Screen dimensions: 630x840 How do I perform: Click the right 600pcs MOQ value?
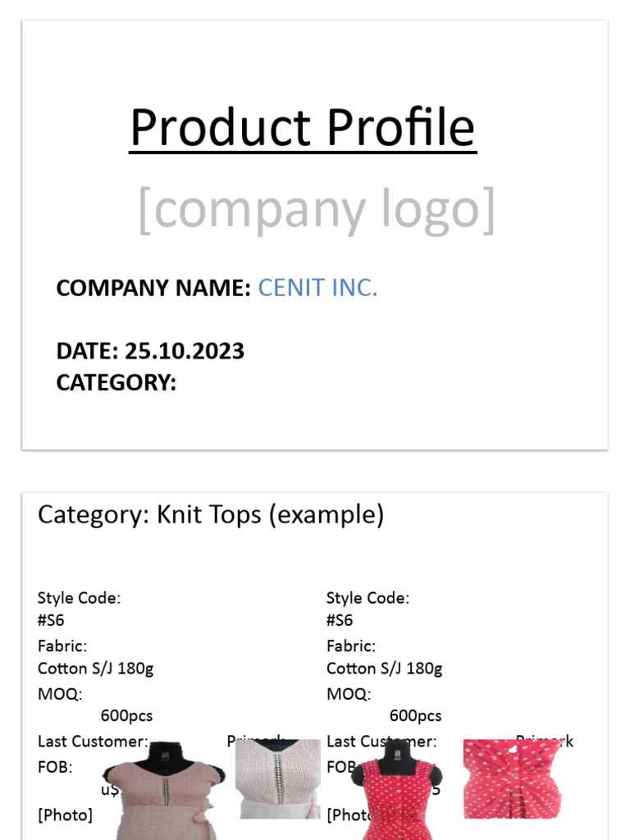tap(415, 716)
